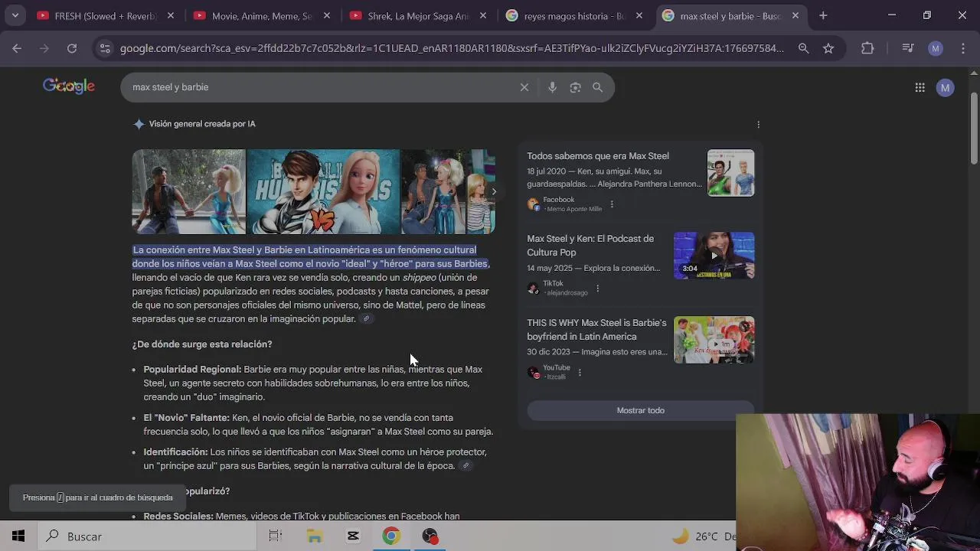Viewport: 980px width, 551px height.
Task: Open Max Steel y Ken podcast result
Action: click(x=590, y=246)
